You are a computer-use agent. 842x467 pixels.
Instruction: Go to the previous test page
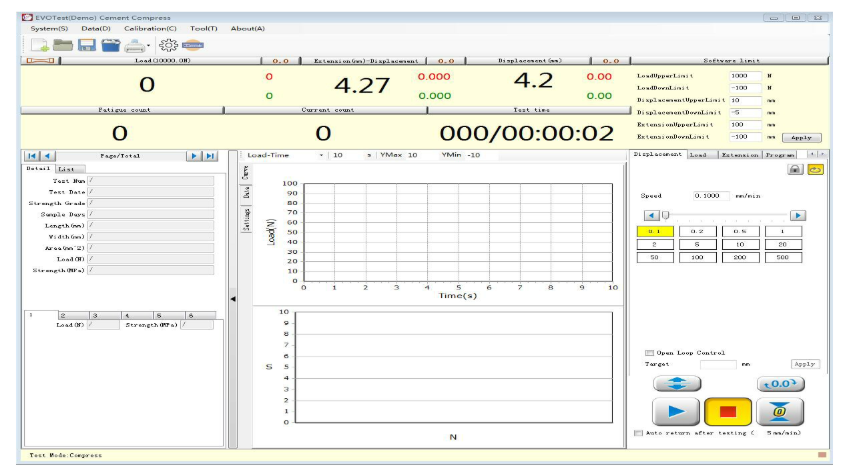click(47, 156)
